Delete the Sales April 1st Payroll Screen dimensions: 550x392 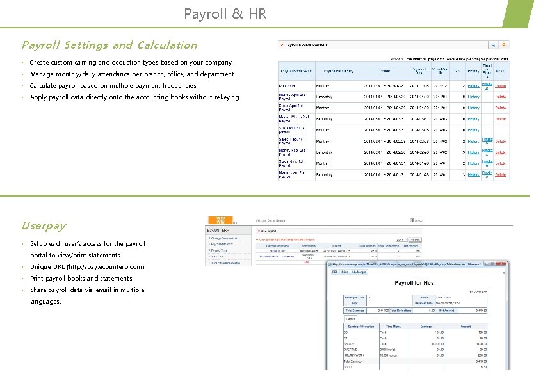pos(501,108)
